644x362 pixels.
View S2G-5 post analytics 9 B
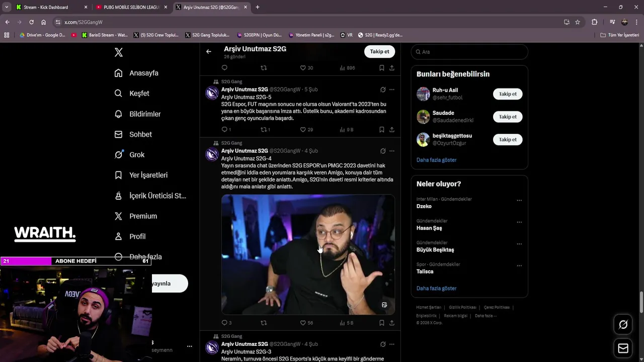click(x=346, y=130)
